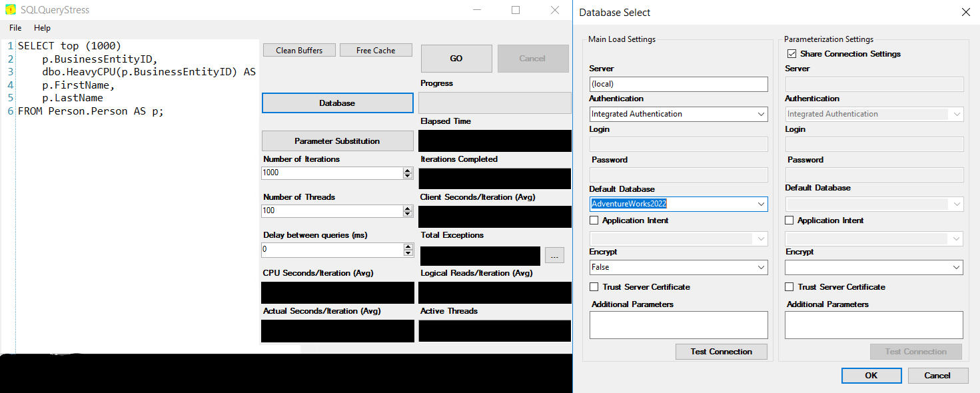This screenshot has width=980, height=393.
Task: Click the SQLQueryStress app icon in title bar
Action: (x=11, y=10)
